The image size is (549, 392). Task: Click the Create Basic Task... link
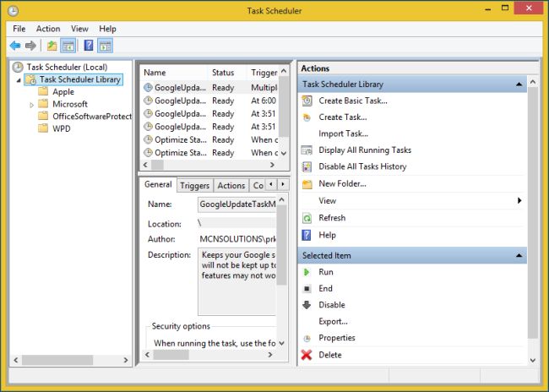pos(353,101)
